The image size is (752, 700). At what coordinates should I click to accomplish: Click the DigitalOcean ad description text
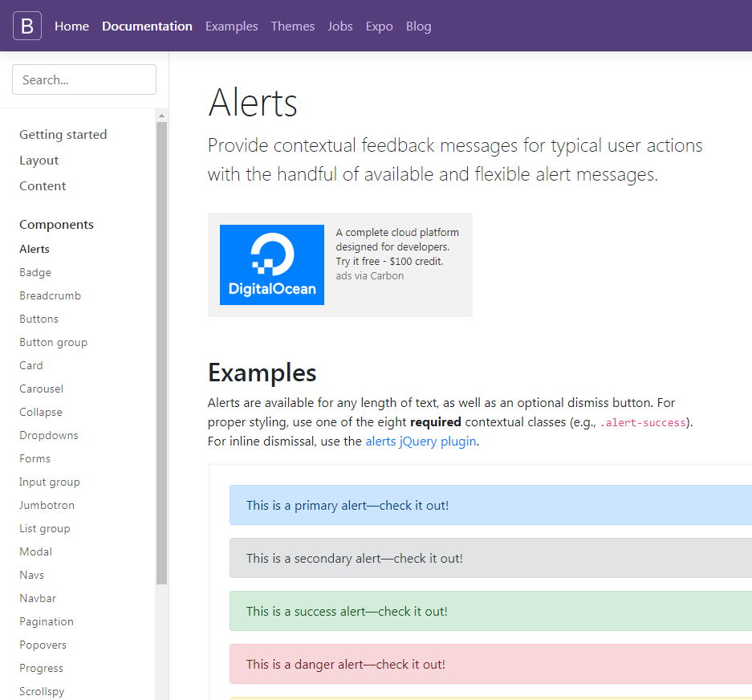397,247
